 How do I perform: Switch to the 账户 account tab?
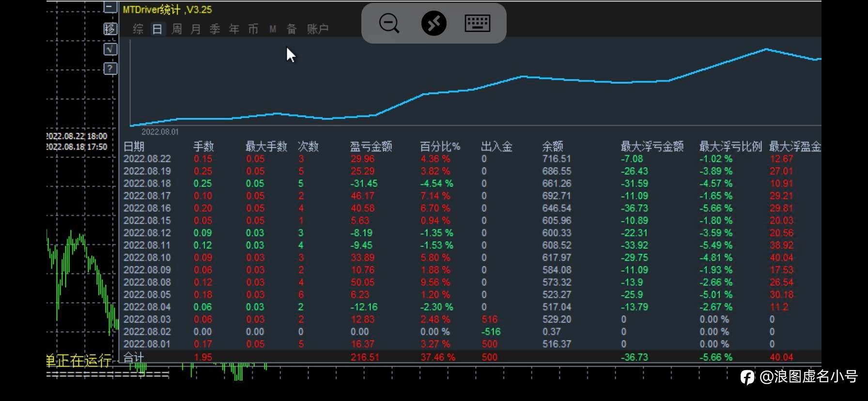click(318, 29)
